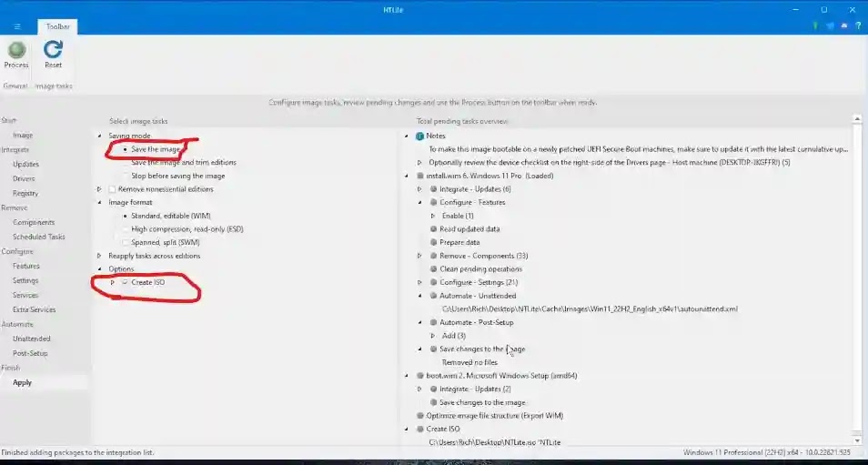This screenshot has height=465, width=868.
Task: Click status dot beside Automate - Post-Setup
Action: (433, 322)
